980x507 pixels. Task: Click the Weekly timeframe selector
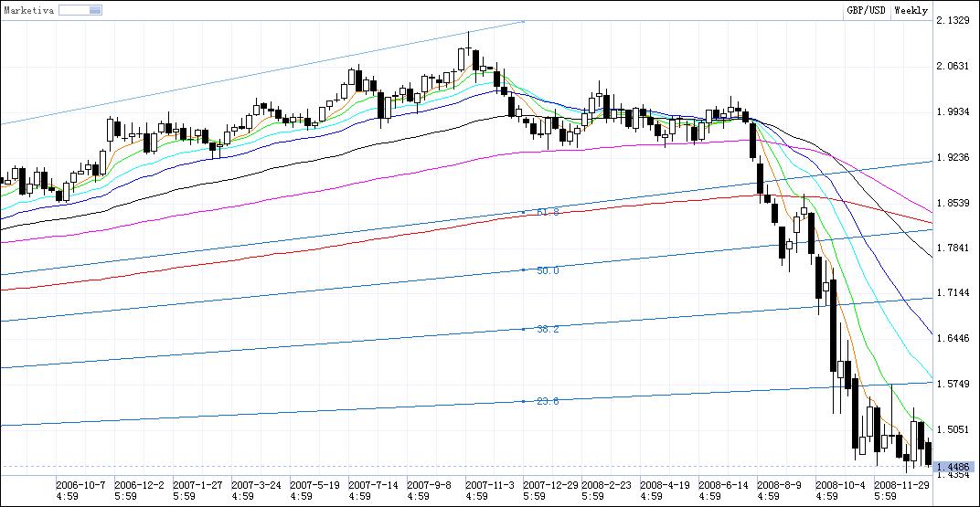(911, 10)
